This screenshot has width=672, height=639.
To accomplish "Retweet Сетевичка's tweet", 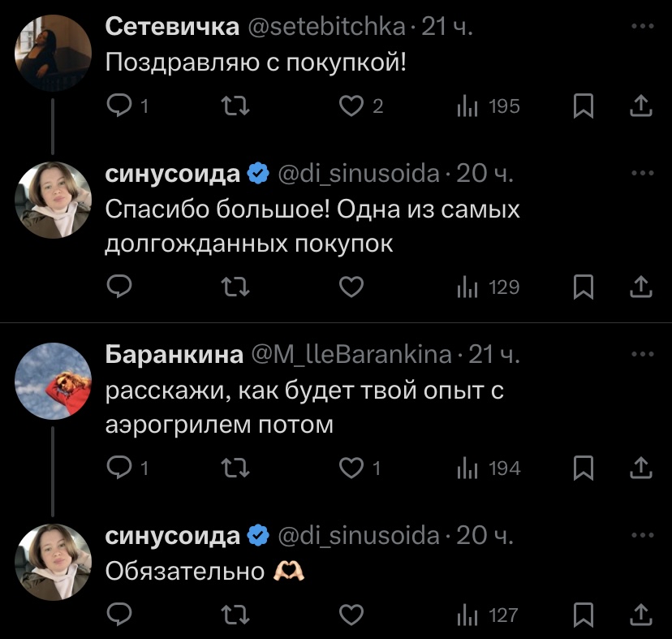I will click(x=236, y=106).
